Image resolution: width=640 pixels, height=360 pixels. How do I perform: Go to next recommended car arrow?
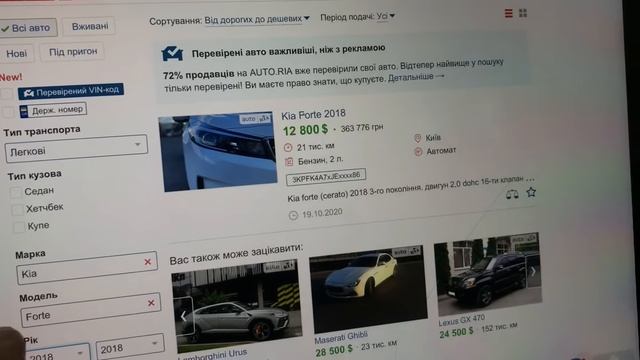coord(533,271)
